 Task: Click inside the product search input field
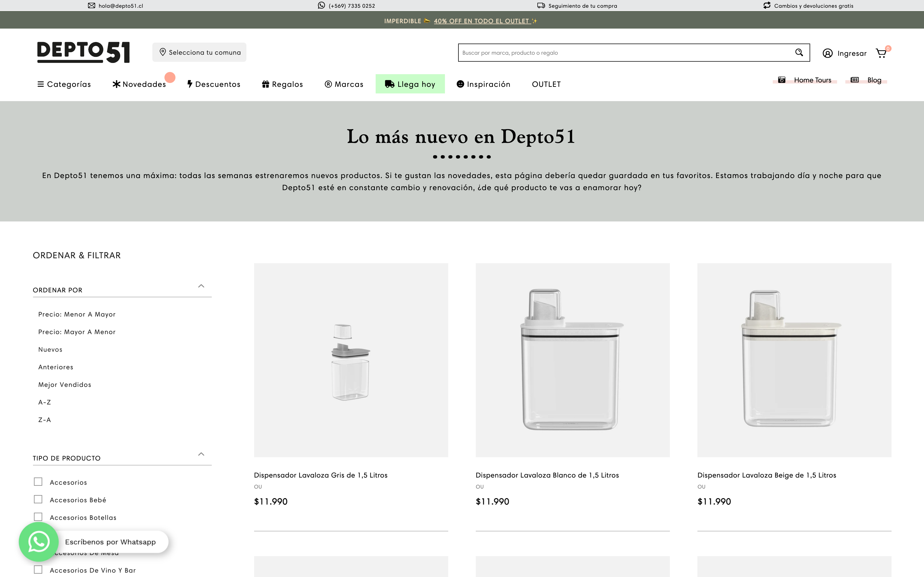pyautogui.click(x=611, y=53)
